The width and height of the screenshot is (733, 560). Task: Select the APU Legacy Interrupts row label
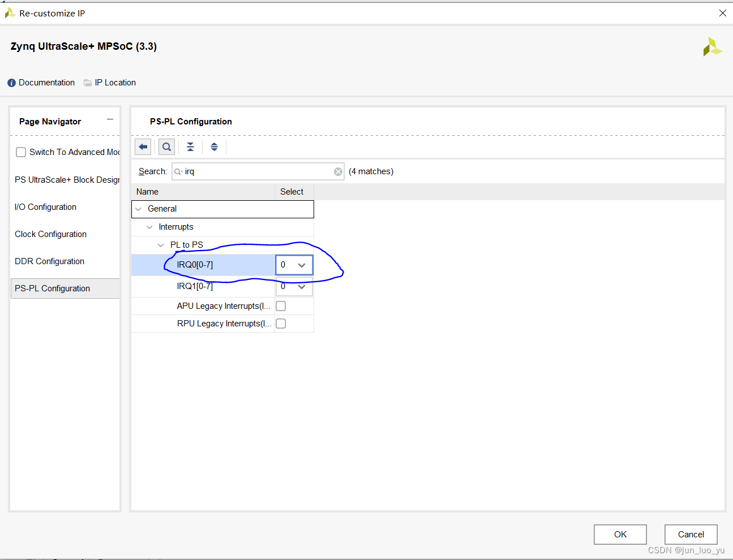coord(224,306)
